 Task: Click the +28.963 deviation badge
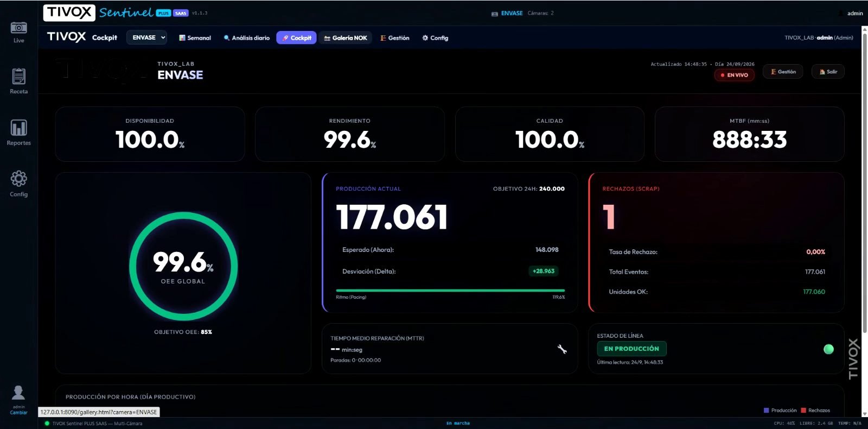(544, 271)
